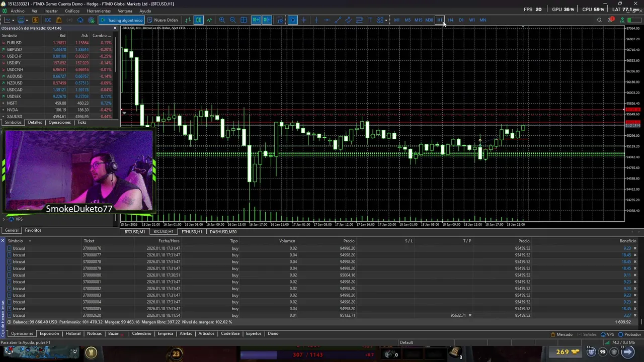This screenshot has width=644, height=362.
Task: Click the chart type icon at toolbar start
Action: (x=8, y=20)
